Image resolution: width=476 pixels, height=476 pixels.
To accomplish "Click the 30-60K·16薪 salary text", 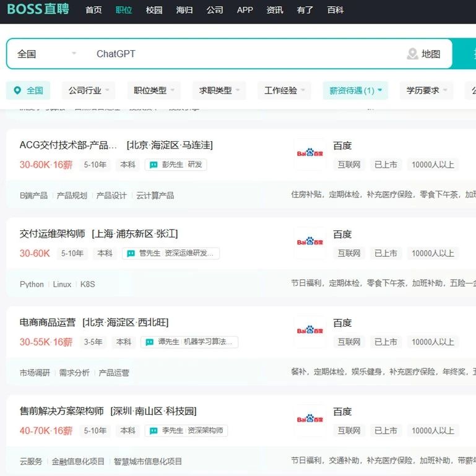I will [x=46, y=165].
